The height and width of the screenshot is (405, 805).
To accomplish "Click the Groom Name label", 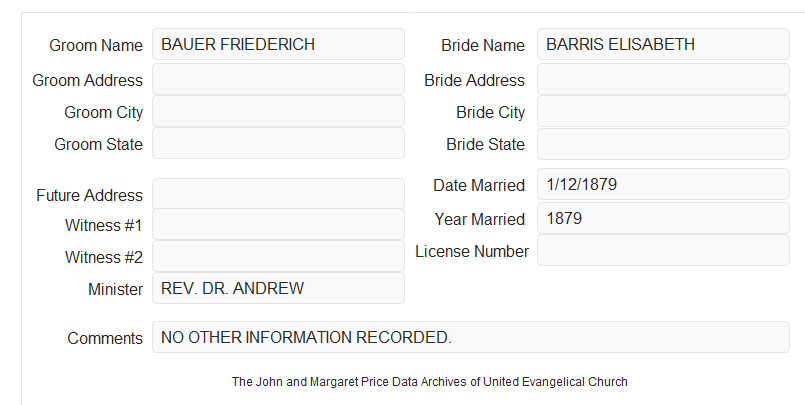I will click(96, 45).
